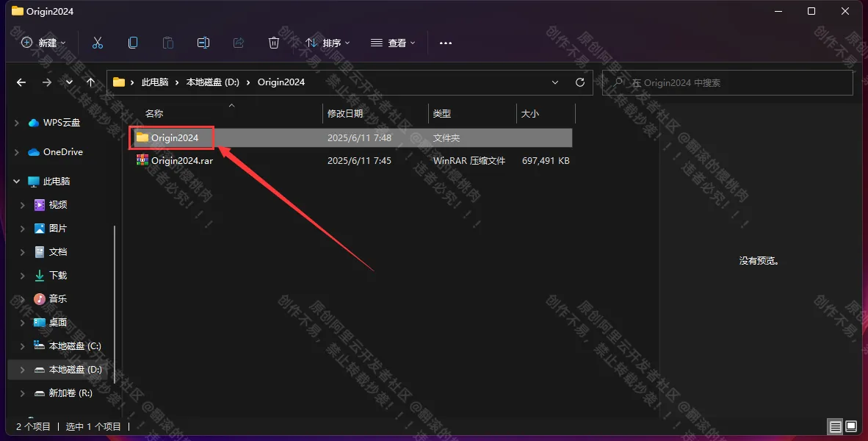Expand the 视频 tree node
The height and width of the screenshot is (441, 868).
(x=23, y=205)
